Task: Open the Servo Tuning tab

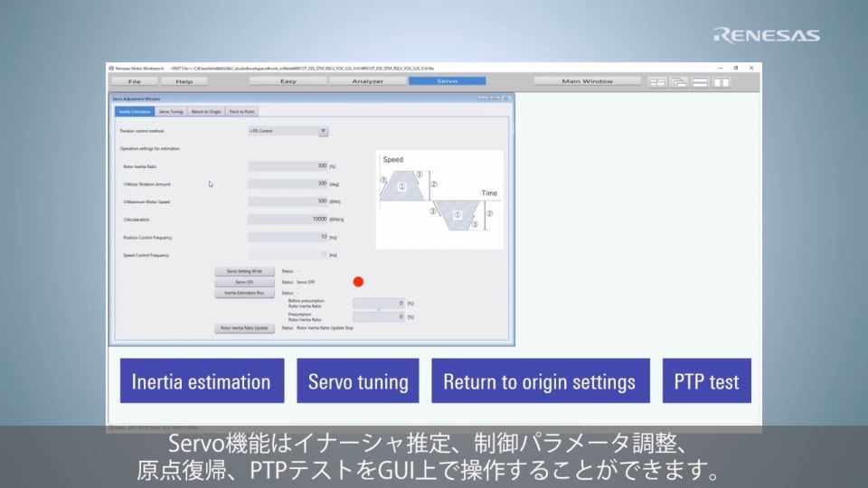Action: [x=171, y=111]
